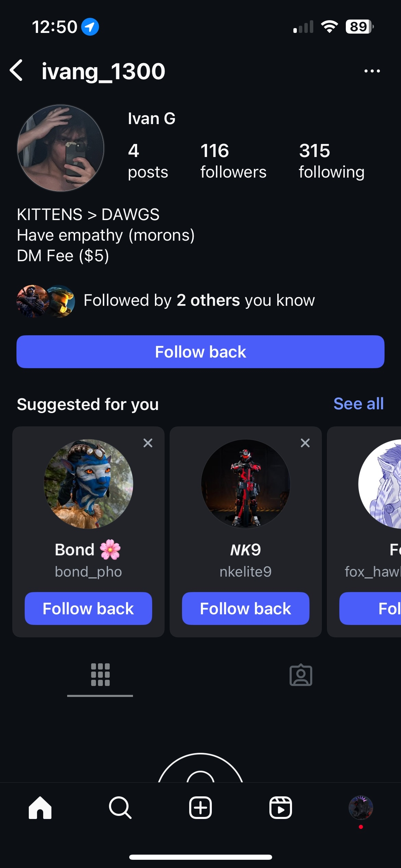Dismiss the NK9 suggestion card

305,443
